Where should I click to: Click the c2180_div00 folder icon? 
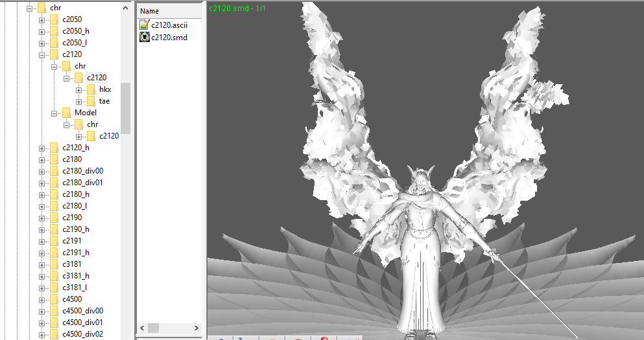pos(54,170)
